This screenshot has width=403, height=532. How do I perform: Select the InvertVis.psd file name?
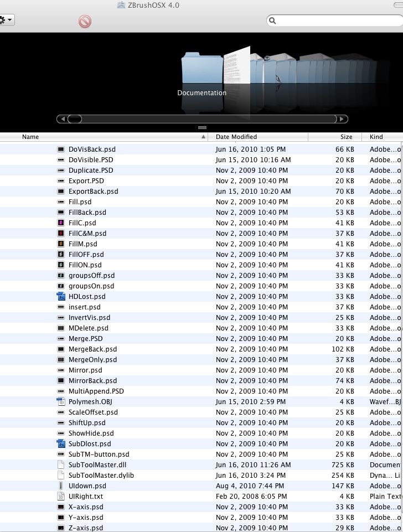[89, 318]
